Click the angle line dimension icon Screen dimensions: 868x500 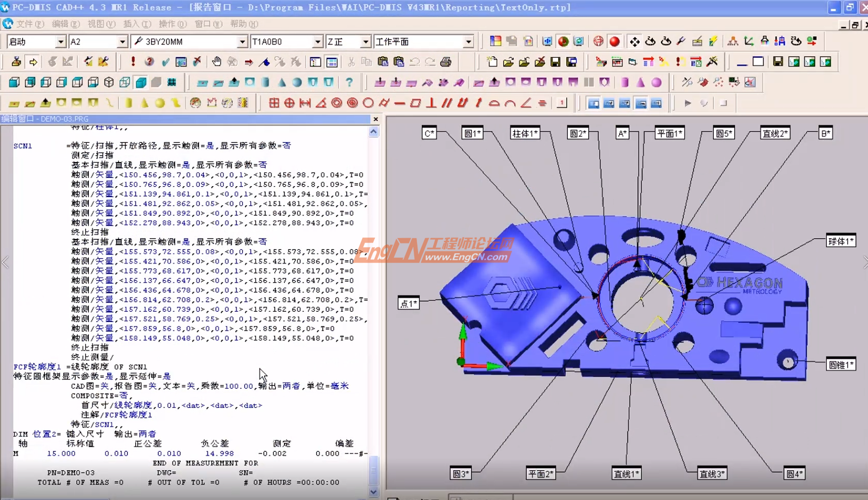point(526,103)
